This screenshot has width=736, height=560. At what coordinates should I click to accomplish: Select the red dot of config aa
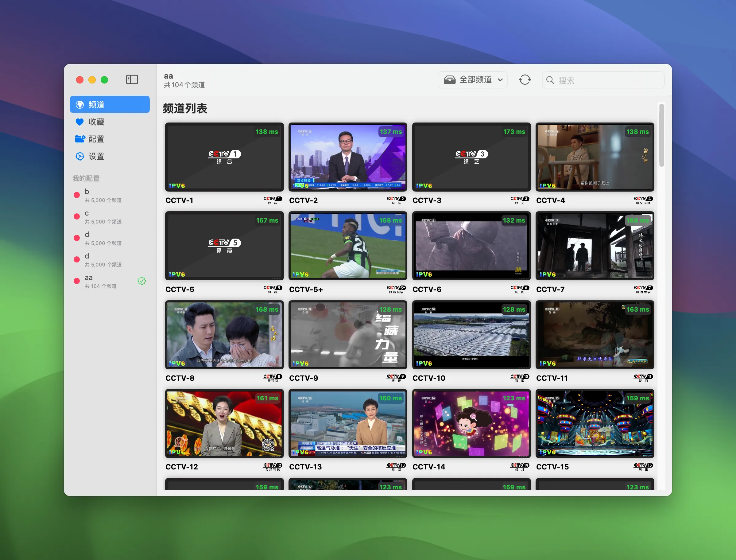pos(77,281)
